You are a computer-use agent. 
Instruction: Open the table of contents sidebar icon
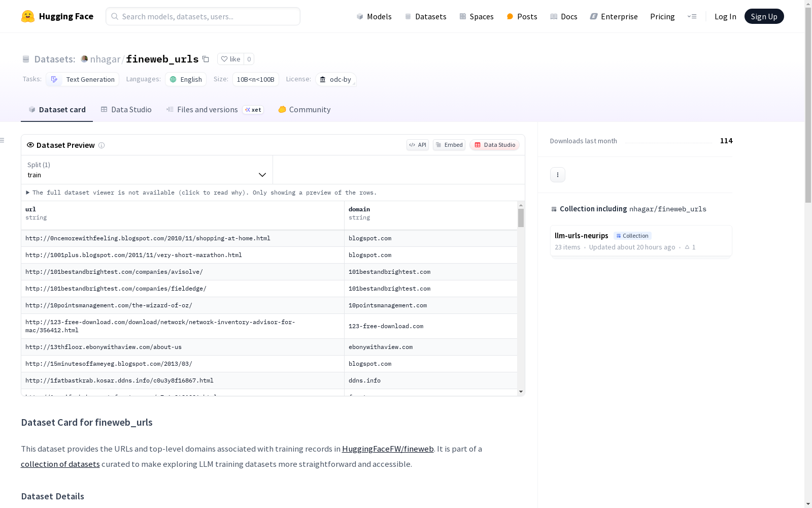point(3,140)
